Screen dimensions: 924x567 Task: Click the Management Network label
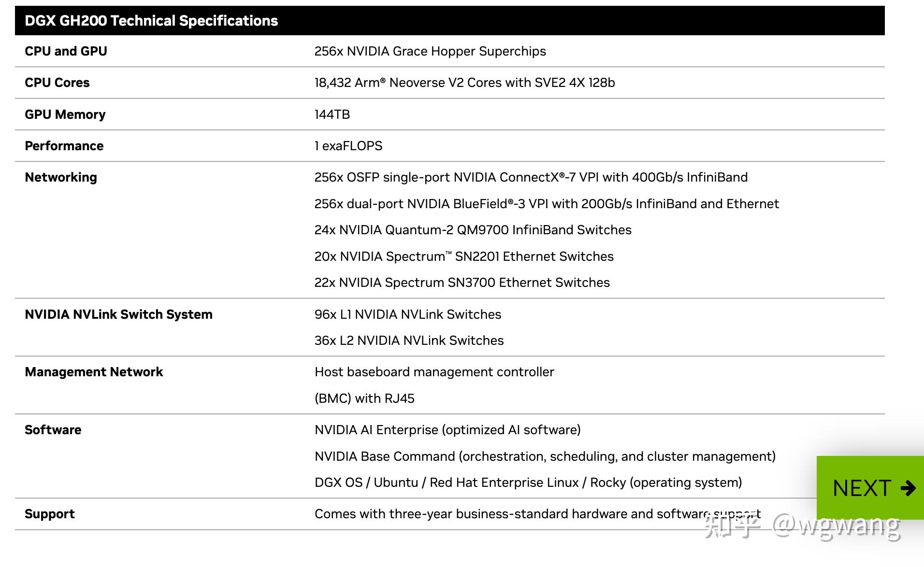[94, 372]
